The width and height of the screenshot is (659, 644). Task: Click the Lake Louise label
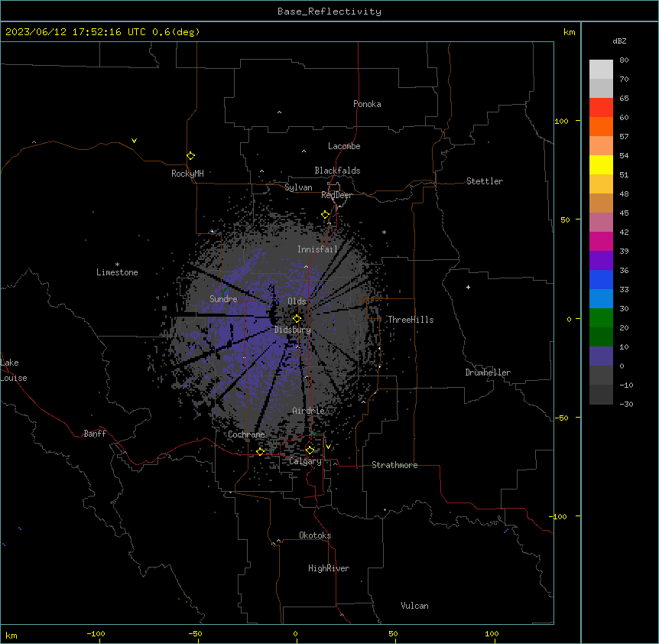pos(14,370)
